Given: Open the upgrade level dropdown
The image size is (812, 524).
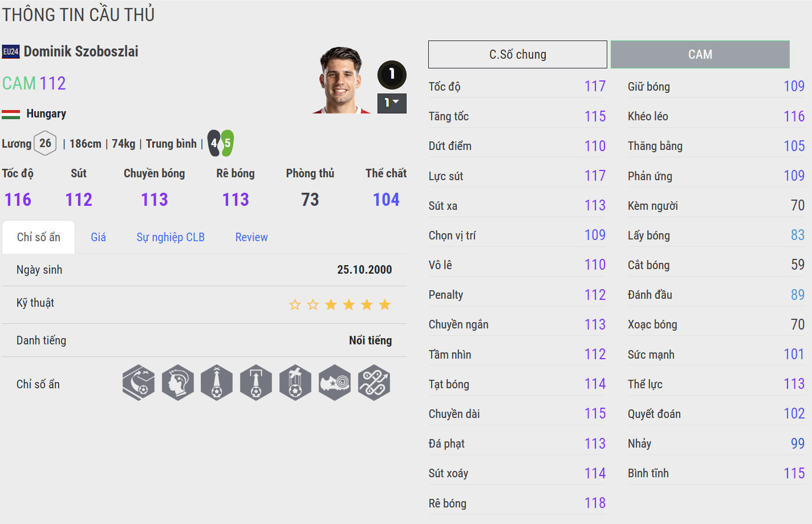Looking at the screenshot, I should 392,103.
